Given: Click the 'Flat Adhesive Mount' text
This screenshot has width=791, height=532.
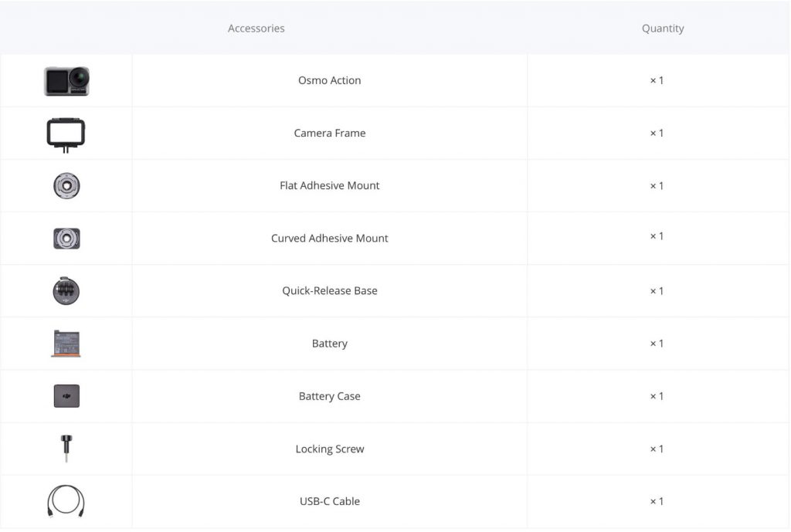Looking at the screenshot, I should [329, 185].
